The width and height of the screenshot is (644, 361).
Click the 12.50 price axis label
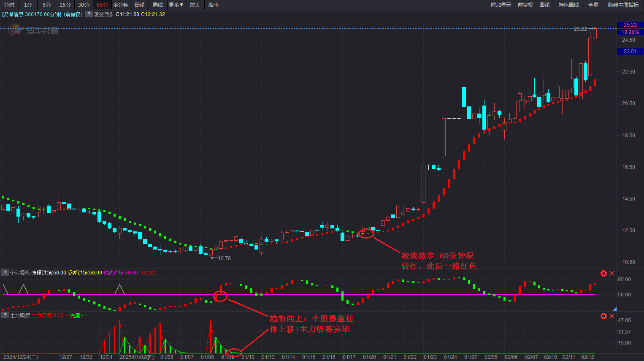click(x=628, y=231)
